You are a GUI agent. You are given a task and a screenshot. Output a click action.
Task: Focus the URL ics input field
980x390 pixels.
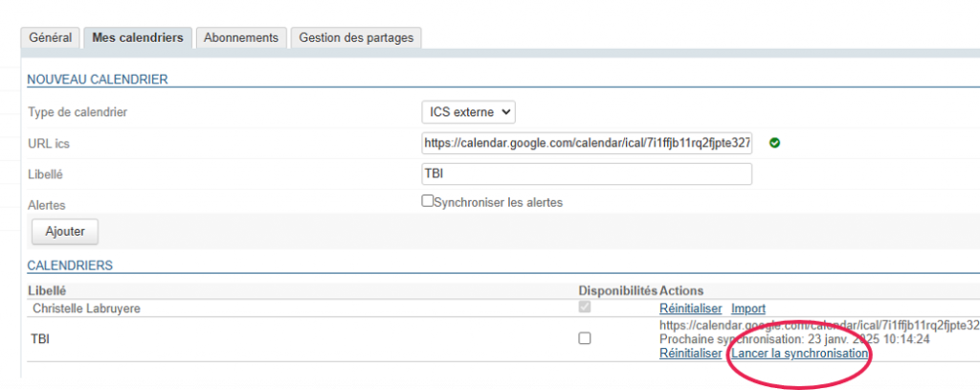[x=586, y=144]
